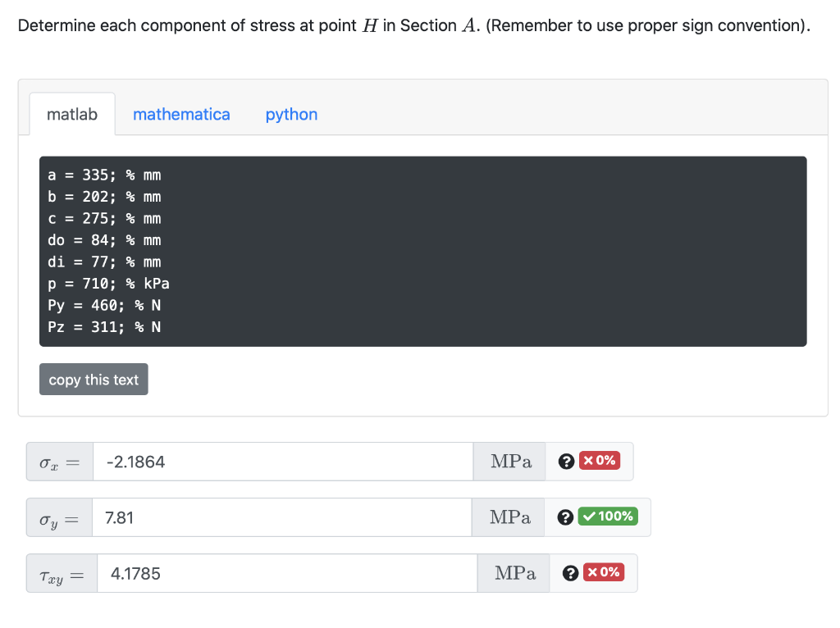
Task: Click the red 0% badge for sigma x
Action: tap(600, 461)
